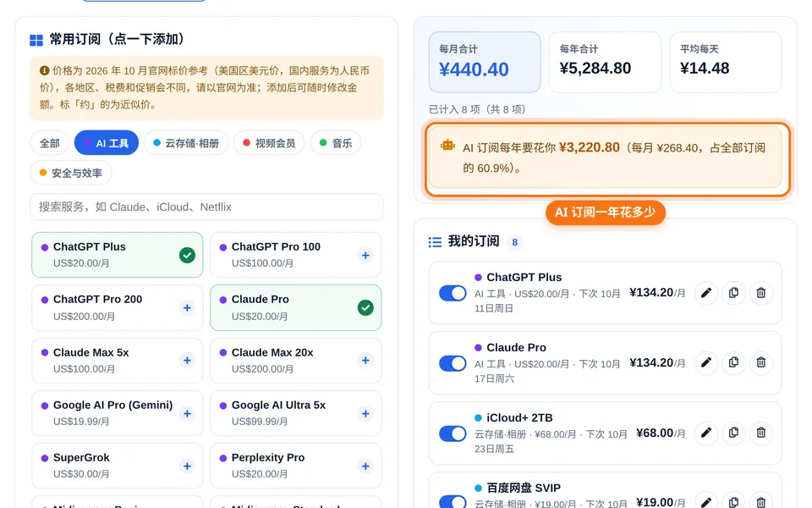Switch off the 百度网盘 SVIP toggle
812x508 pixels.
tap(453, 501)
